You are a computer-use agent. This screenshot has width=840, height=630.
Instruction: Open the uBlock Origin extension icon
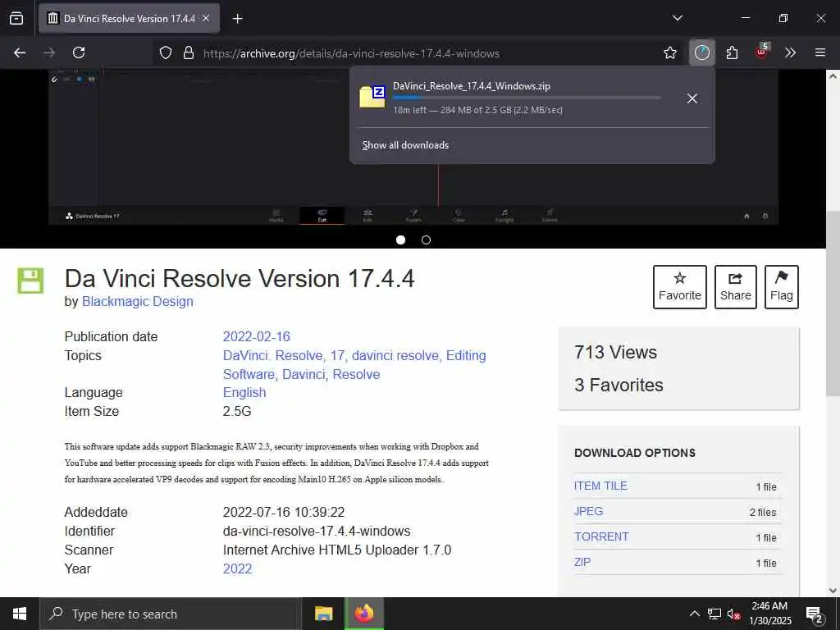tap(762, 52)
